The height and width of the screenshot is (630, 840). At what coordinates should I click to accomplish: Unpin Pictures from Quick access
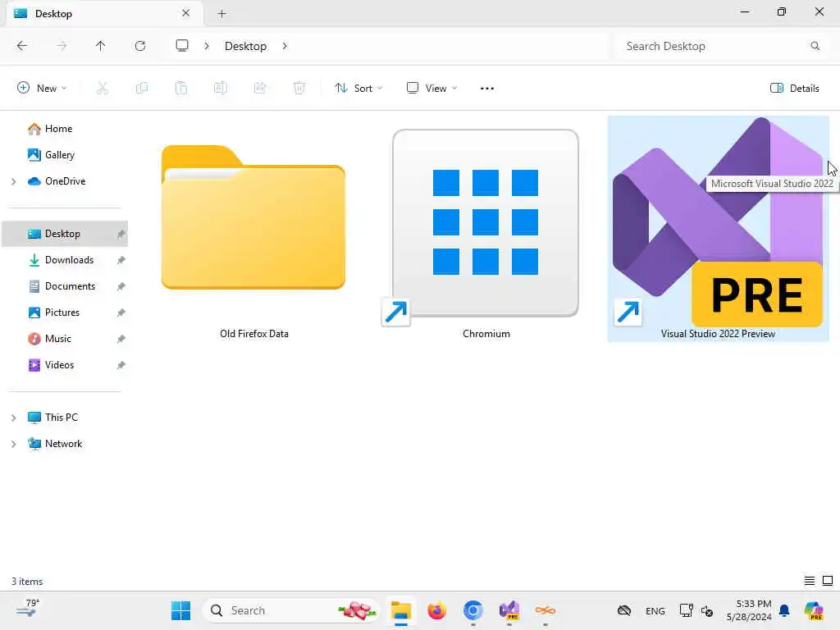(121, 313)
